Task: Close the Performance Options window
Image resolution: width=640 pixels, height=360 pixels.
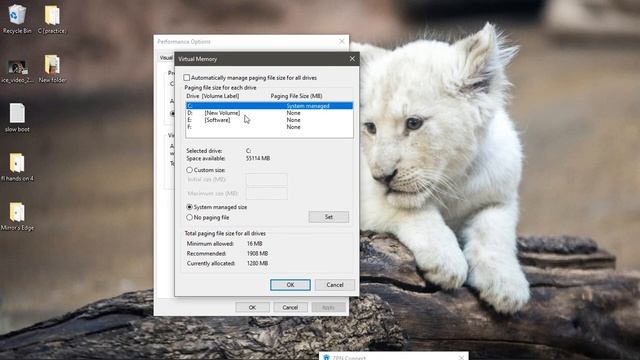Action: point(342,41)
